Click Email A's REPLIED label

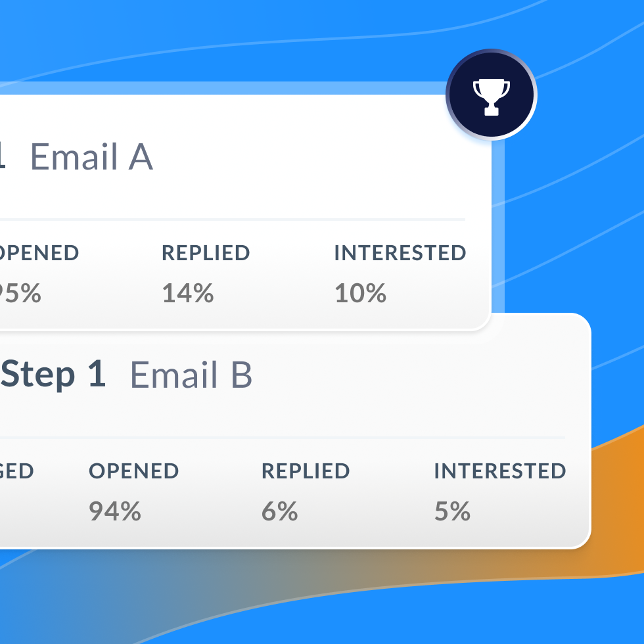click(206, 253)
